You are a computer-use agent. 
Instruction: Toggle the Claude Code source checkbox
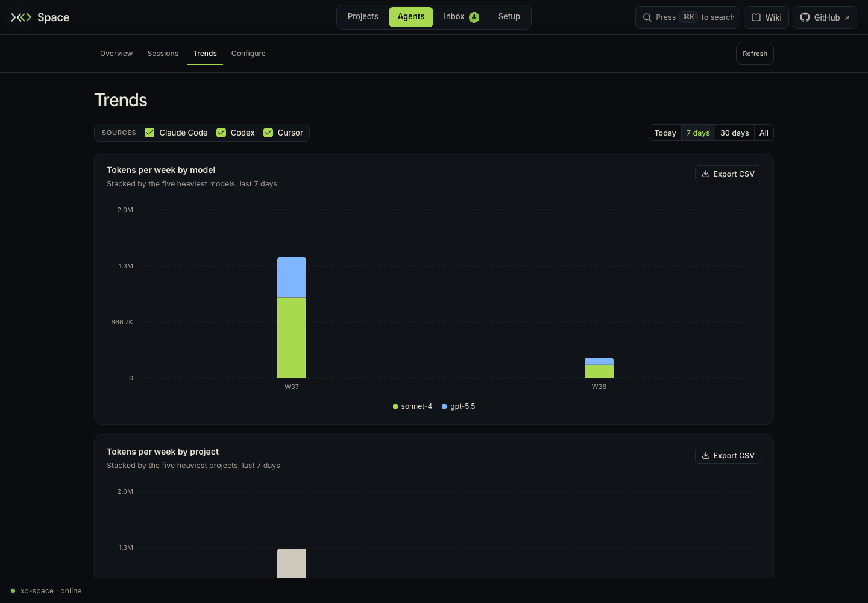click(x=149, y=133)
